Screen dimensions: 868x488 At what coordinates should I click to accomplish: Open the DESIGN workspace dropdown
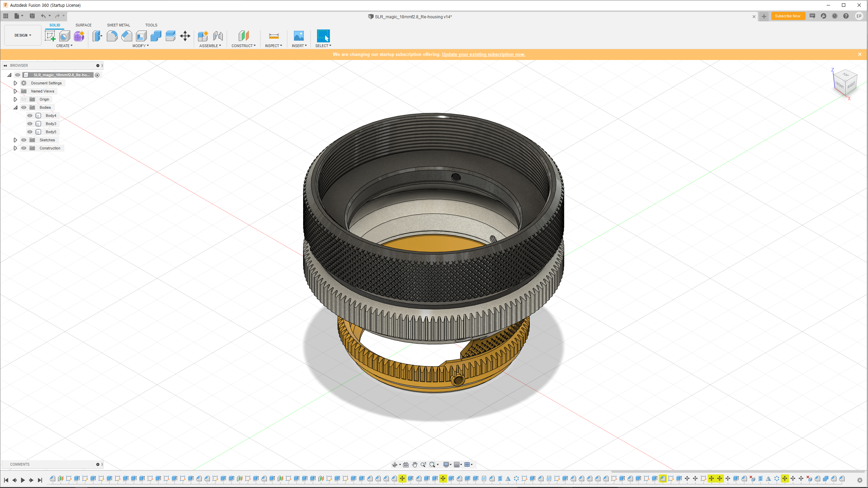click(x=23, y=35)
